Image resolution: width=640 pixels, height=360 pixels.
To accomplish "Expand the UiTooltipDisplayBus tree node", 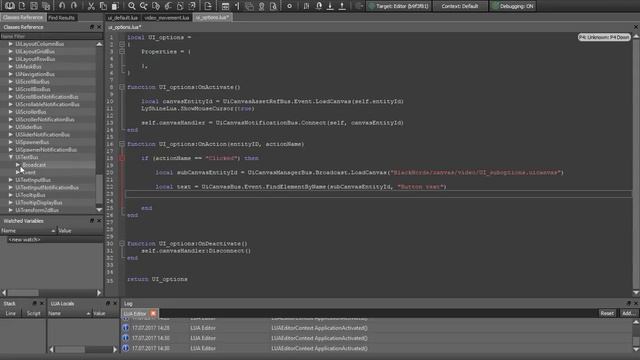I will tap(11, 202).
